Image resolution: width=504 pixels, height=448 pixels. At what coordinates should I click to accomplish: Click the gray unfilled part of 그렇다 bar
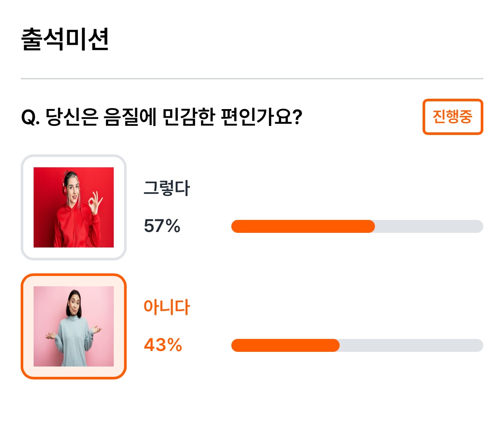[x=429, y=226]
